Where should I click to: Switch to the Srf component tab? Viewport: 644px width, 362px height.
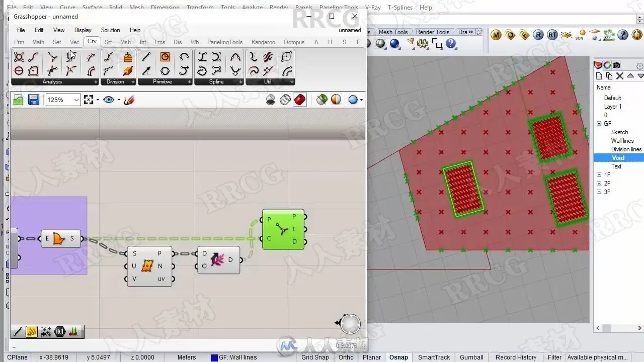click(108, 42)
